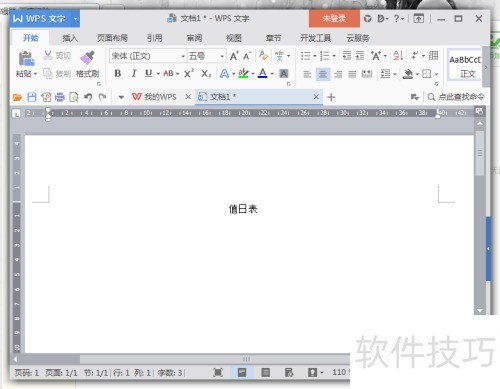Toggle underline formatting
This screenshot has width=500, height=389.
click(x=149, y=73)
